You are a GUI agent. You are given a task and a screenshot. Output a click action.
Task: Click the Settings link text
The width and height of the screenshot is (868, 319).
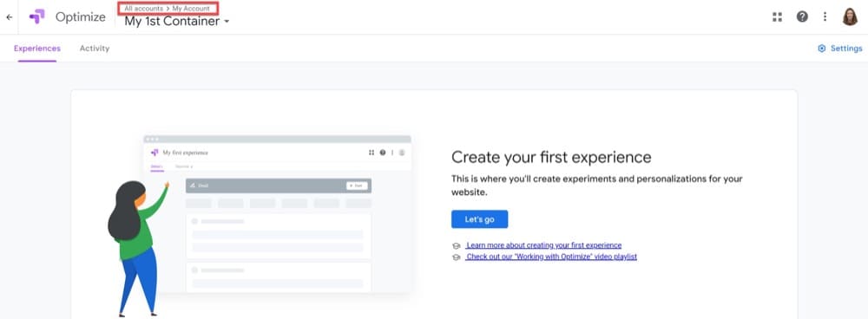[x=846, y=49]
